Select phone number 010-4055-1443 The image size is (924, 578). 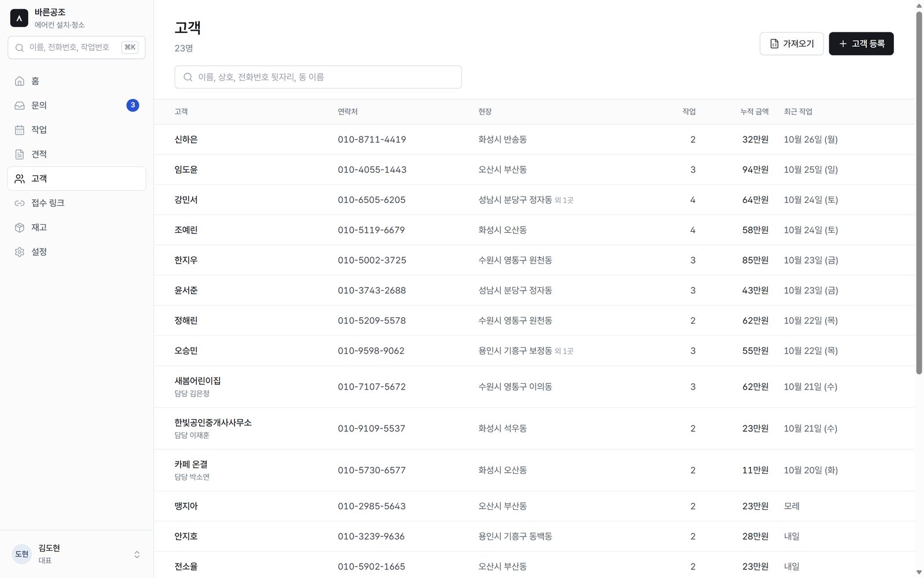coord(372,169)
